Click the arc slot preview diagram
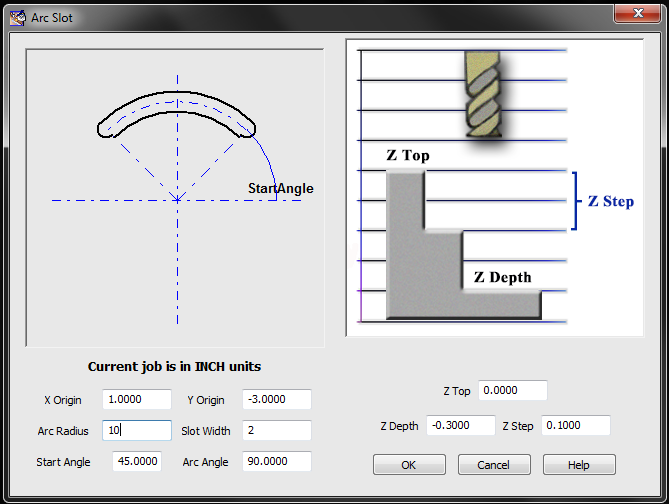The image size is (669, 504). coord(175,198)
